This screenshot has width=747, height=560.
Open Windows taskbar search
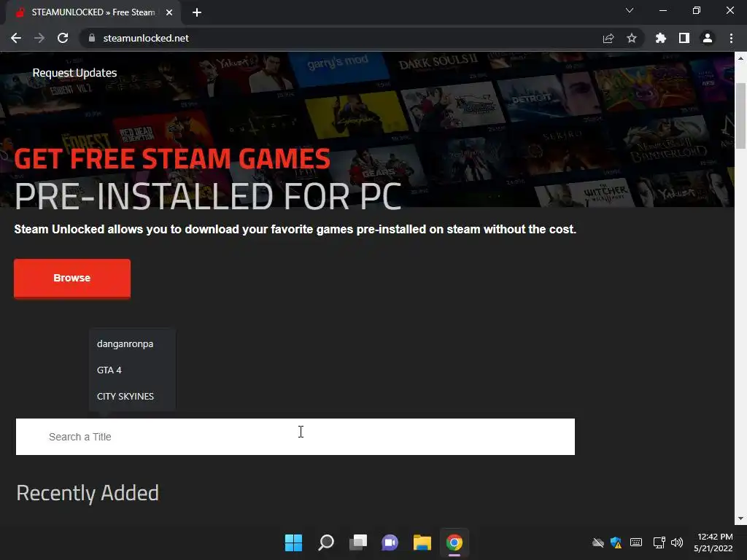point(326,542)
